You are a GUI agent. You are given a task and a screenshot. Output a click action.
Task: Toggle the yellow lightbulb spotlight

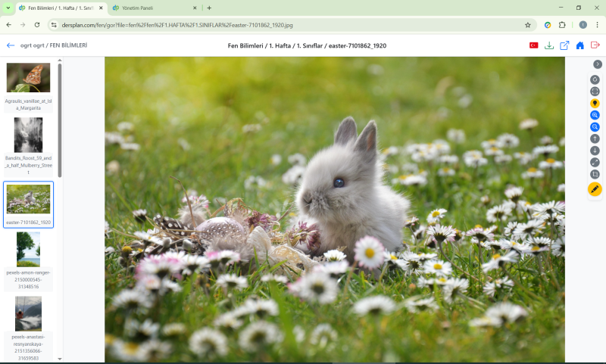coord(595,103)
